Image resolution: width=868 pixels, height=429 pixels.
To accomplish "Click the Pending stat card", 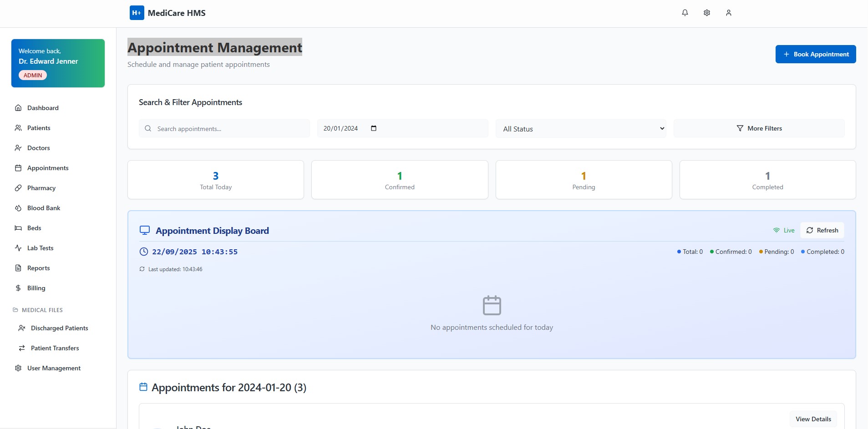I will pyautogui.click(x=584, y=180).
